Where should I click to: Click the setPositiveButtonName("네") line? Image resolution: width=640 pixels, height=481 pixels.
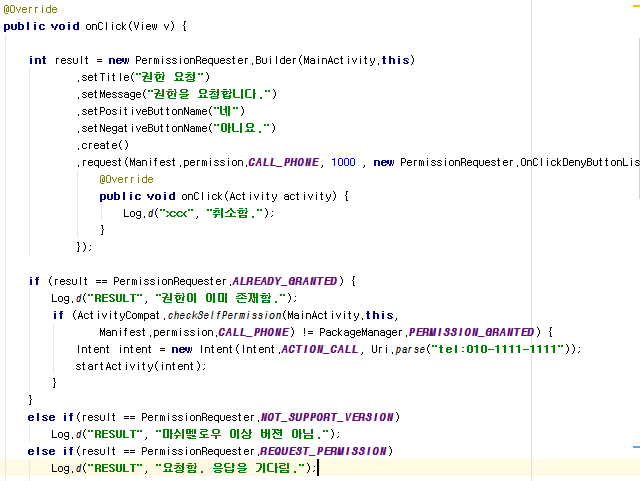[160, 111]
